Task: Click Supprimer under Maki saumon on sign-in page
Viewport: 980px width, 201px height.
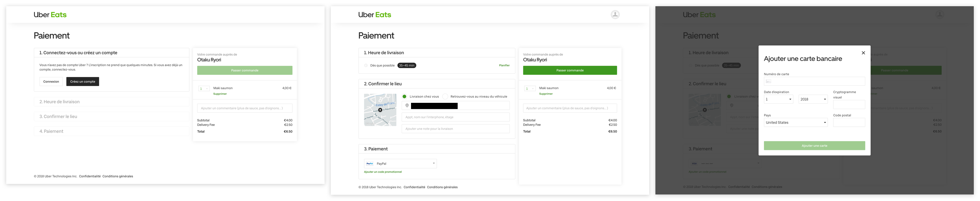Action: click(x=220, y=94)
